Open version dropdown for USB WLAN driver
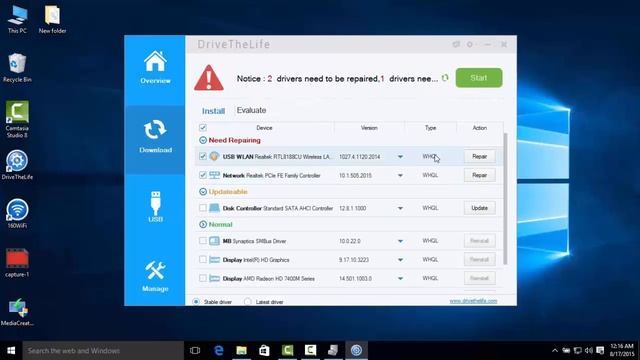This screenshot has width=640, height=360. 400,157
